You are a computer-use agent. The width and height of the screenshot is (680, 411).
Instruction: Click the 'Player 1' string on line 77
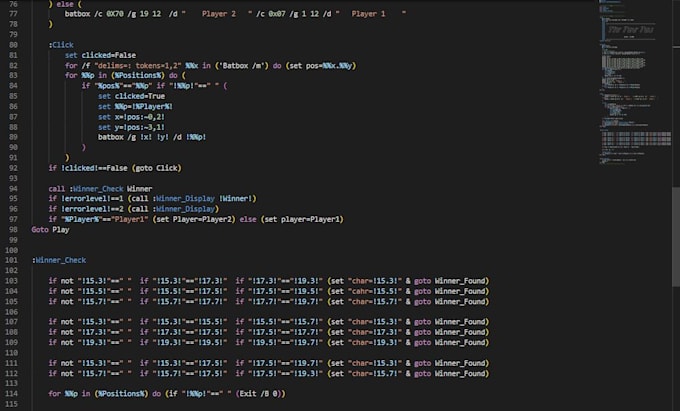click(x=368, y=14)
